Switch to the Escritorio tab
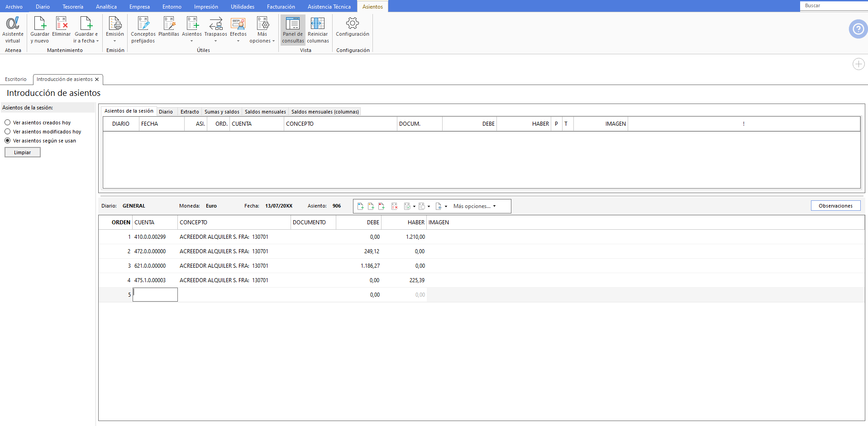 [x=16, y=80]
